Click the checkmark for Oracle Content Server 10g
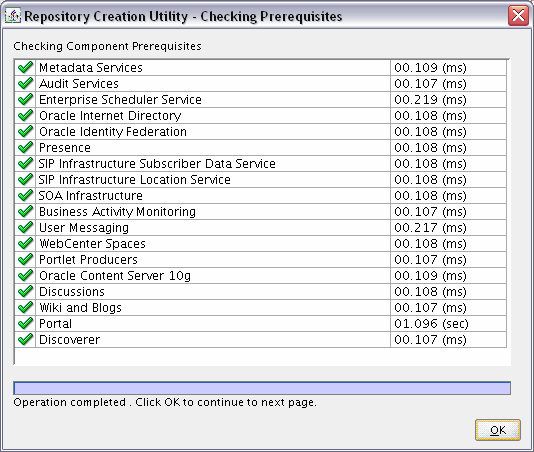The image size is (534, 452). pos(26,276)
